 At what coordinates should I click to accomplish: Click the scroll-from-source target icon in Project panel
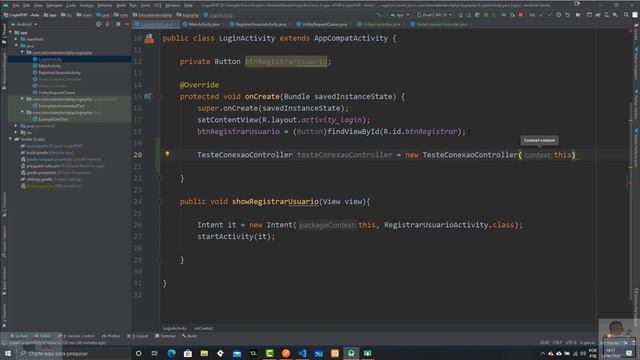pyautogui.click(x=98, y=24)
